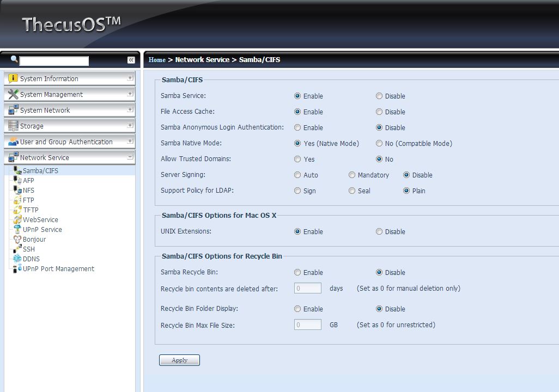Click the WebService icon
The height and width of the screenshot is (392, 559).
[x=17, y=220]
